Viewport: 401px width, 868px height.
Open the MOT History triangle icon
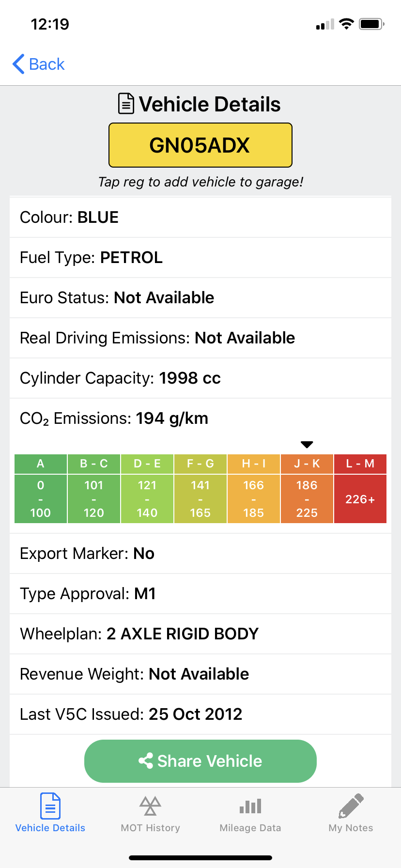(x=150, y=806)
